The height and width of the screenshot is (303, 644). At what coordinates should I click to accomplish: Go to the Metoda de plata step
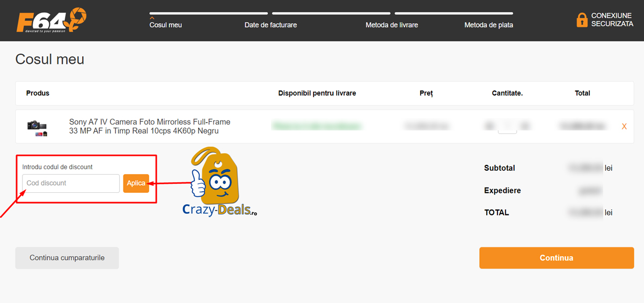coord(488,25)
